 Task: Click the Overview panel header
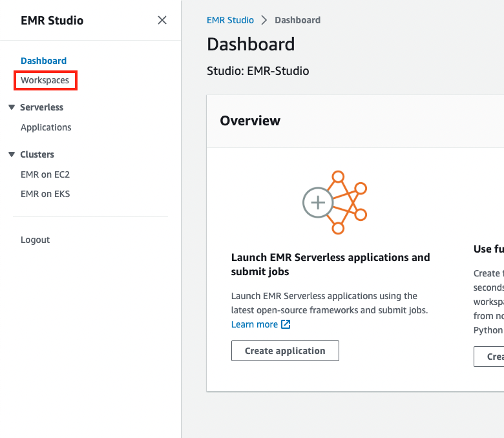click(x=250, y=121)
